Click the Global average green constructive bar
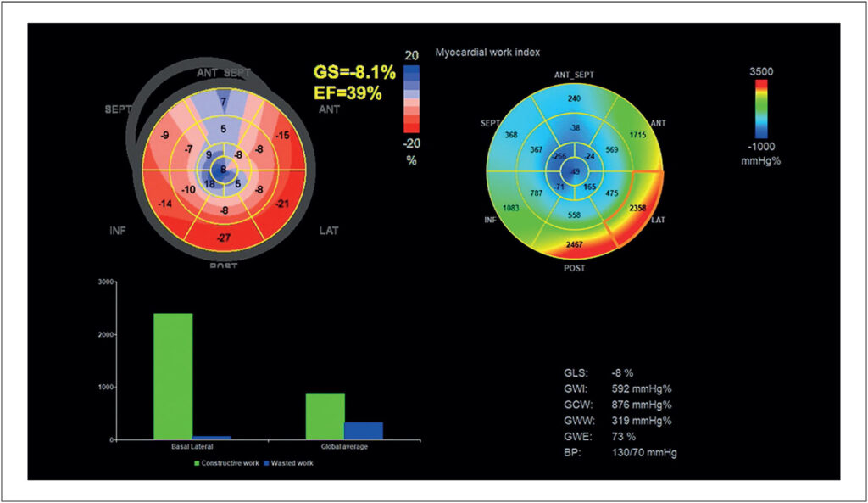 pyautogui.click(x=325, y=416)
